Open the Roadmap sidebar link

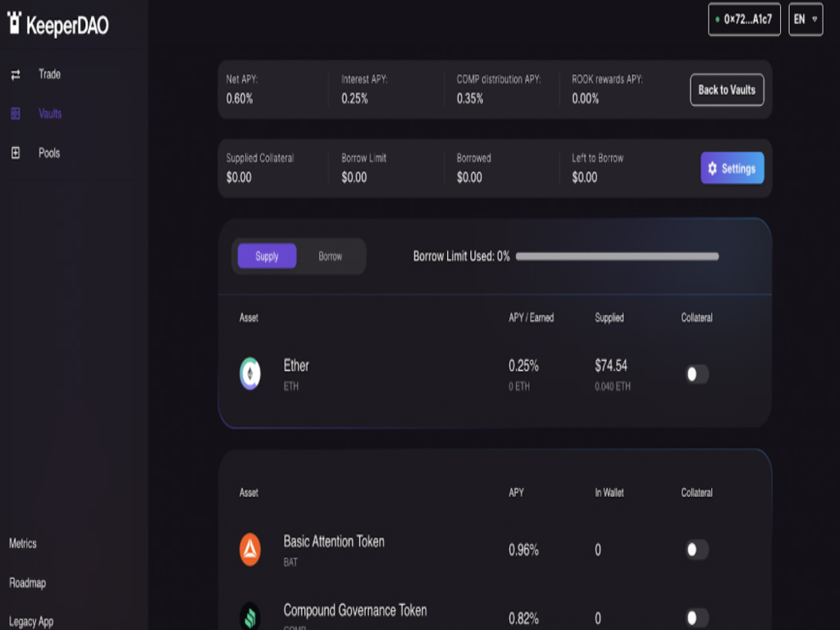[x=27, y=583]
